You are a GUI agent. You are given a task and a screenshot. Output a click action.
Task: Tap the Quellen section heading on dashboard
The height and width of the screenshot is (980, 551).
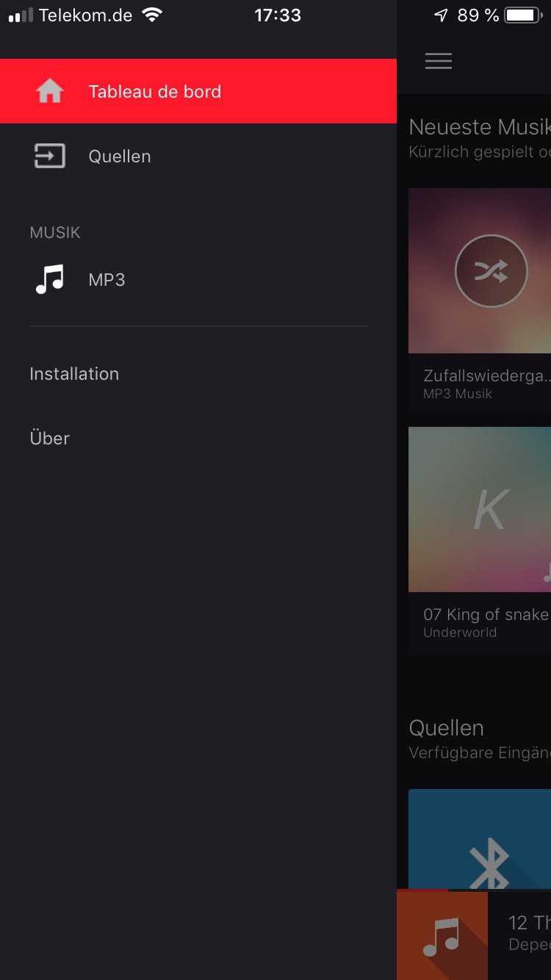click(446, 728)
